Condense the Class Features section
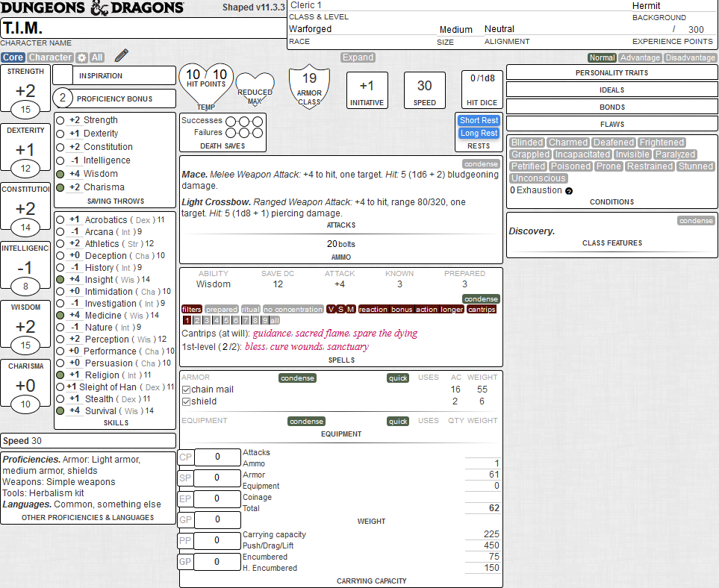 pyautogui.click(x=696, y=221)
